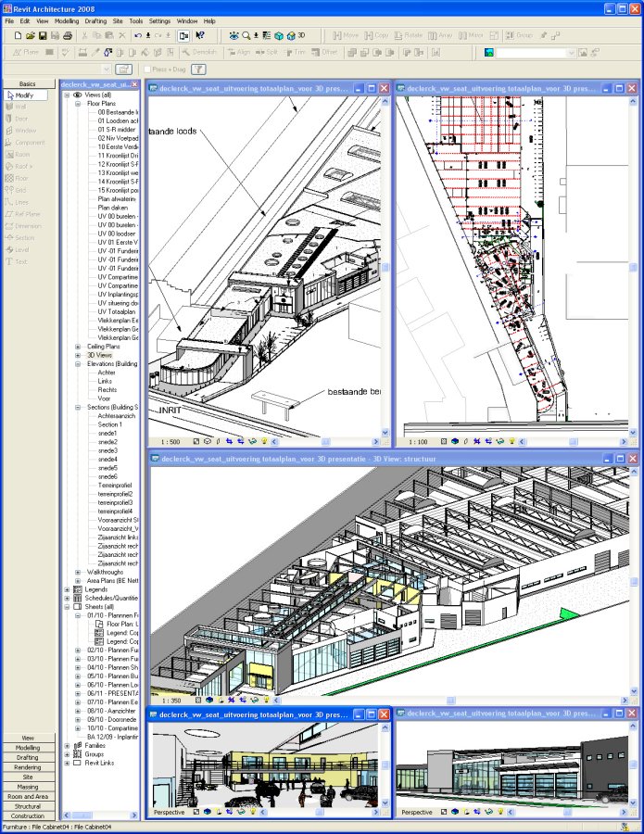Open the Window menu

(187, 21)
